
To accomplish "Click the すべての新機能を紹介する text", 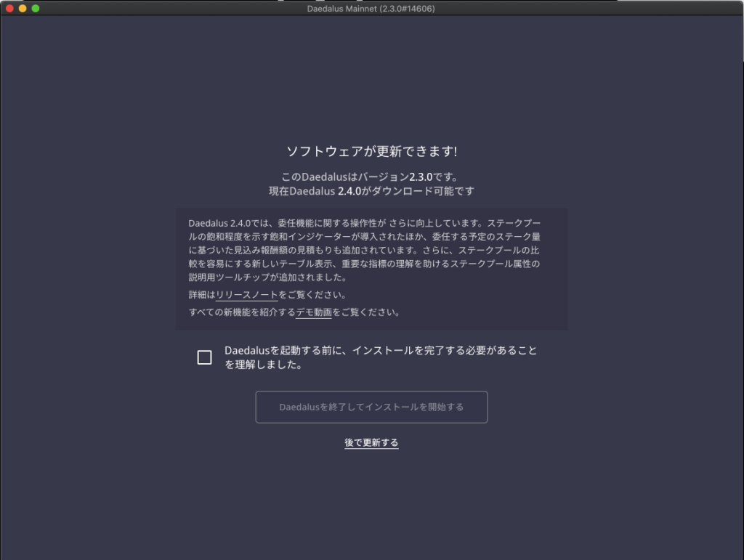I will pos(241,313).
